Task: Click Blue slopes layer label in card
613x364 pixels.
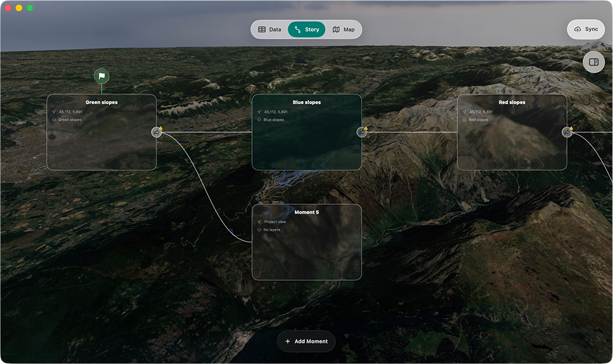Action: point(274,120)
